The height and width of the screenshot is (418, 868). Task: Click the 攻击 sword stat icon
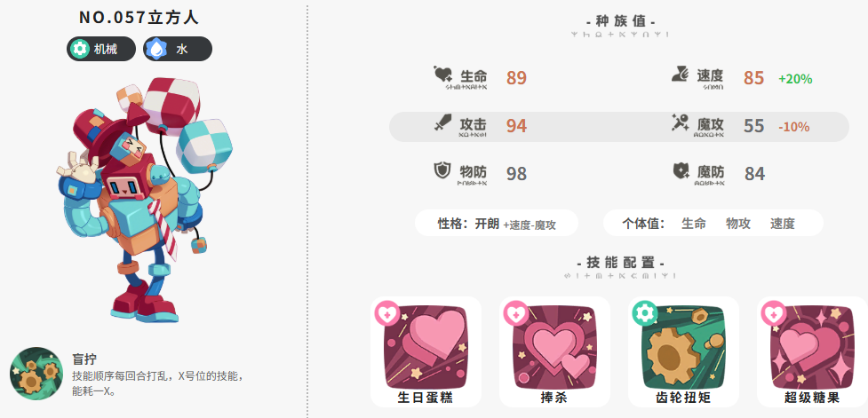click(x=442, y=122)
